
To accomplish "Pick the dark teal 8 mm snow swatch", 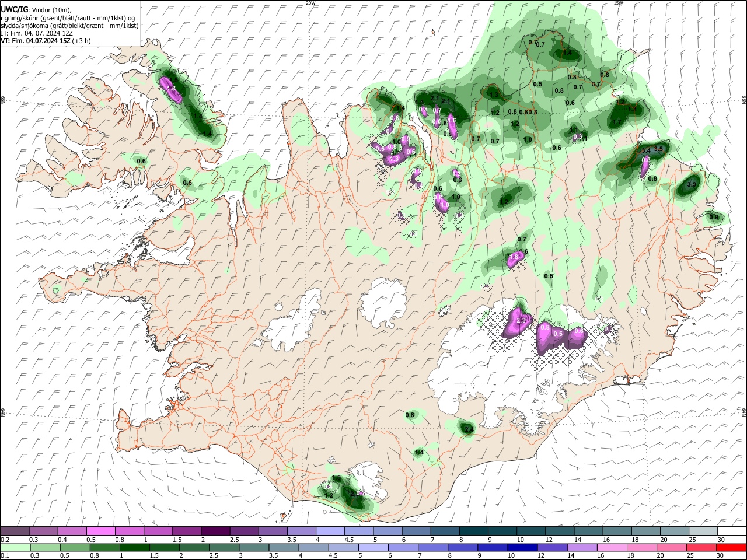I will tap(474, 531).
